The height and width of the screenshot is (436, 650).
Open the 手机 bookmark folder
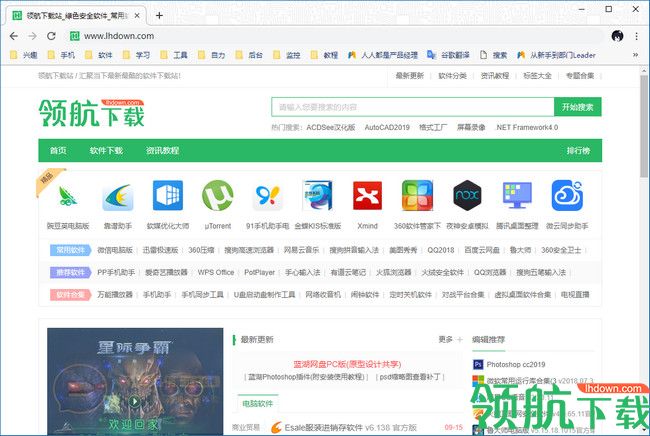tap(61, 55)
